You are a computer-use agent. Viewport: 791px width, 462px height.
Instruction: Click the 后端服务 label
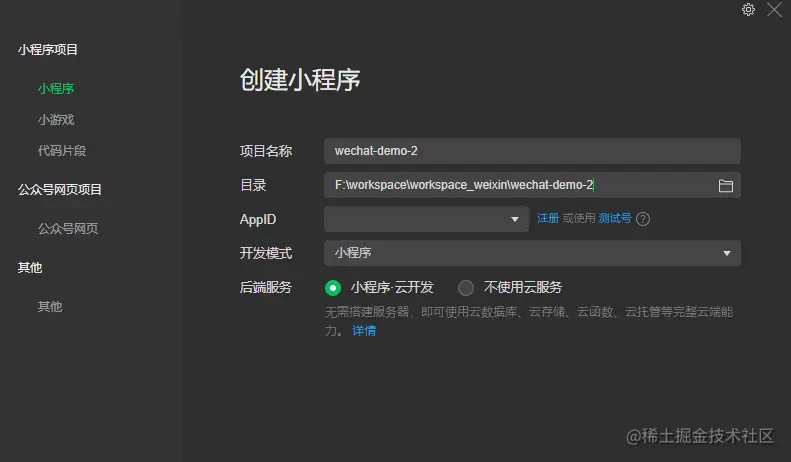coord(266,287)
